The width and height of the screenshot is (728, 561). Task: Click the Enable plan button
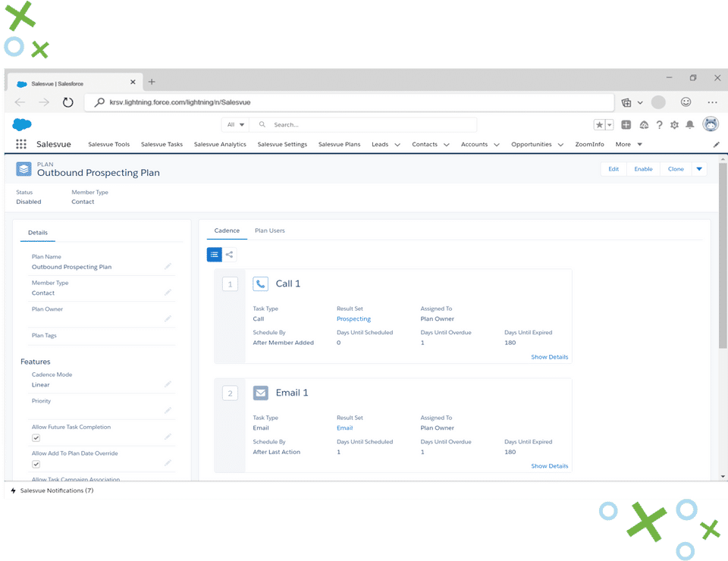pos(643,169)
